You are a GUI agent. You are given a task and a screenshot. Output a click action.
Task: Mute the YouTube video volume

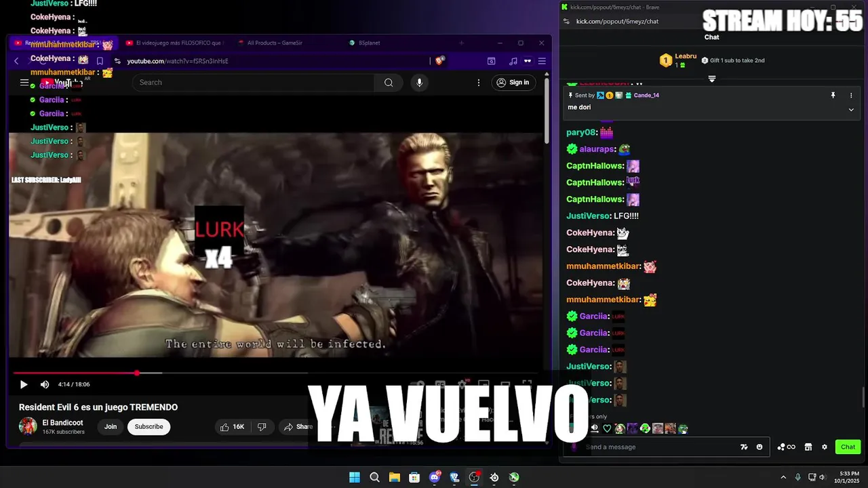click(x=45, y=384)
